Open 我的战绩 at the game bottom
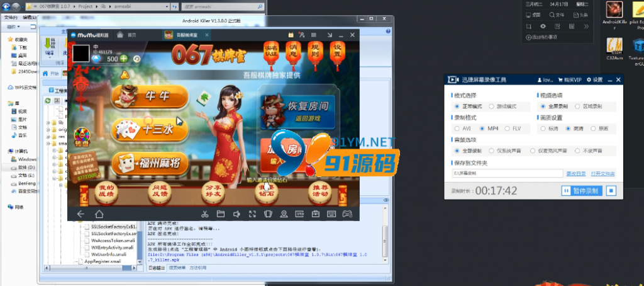The height and width of the screenshot is (286, 644). 106,193
